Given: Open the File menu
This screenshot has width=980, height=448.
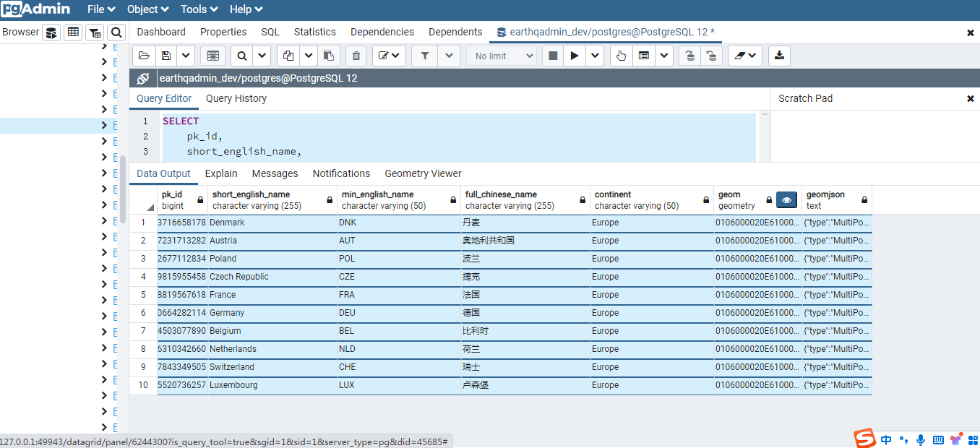Looking at the screenshot, I should coord(101,9).
